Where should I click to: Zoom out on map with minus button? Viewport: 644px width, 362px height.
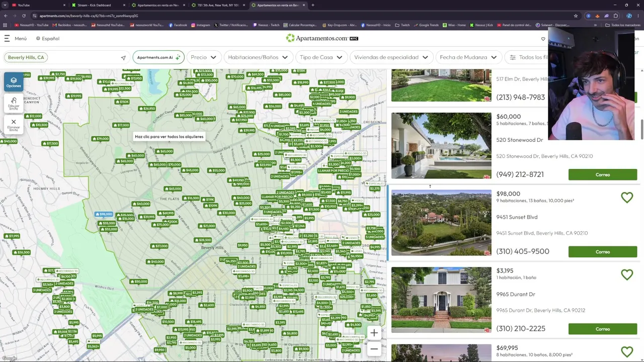pyautogui.click(x=374, y=348)
